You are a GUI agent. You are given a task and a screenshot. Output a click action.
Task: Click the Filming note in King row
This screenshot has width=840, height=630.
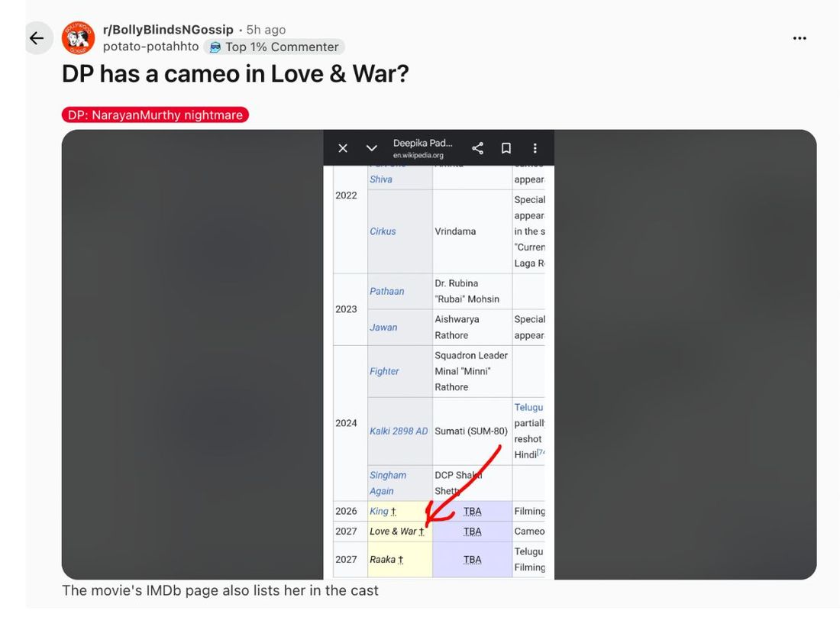[529, 511]
